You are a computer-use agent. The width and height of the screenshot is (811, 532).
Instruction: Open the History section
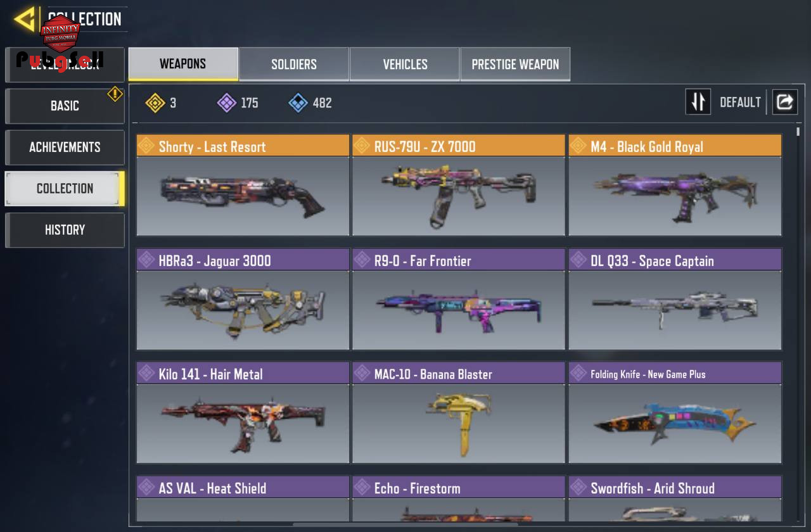coord(65,230)
